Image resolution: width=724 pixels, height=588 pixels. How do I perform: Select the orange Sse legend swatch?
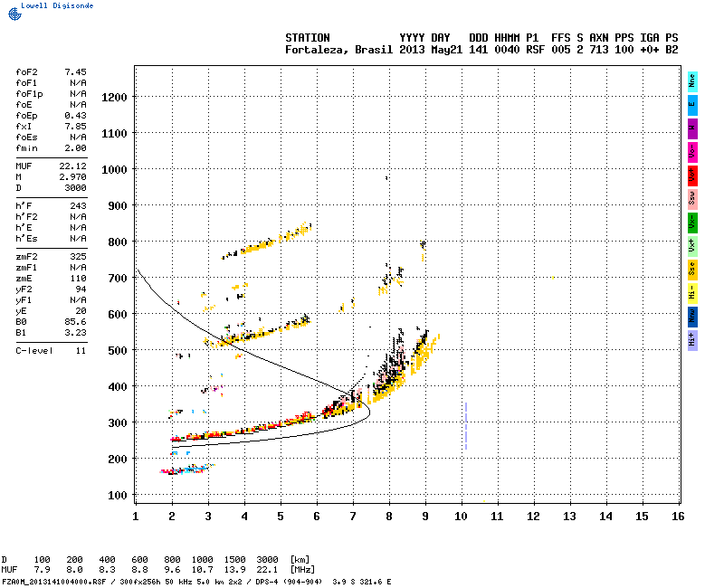[x=692, y=270]
